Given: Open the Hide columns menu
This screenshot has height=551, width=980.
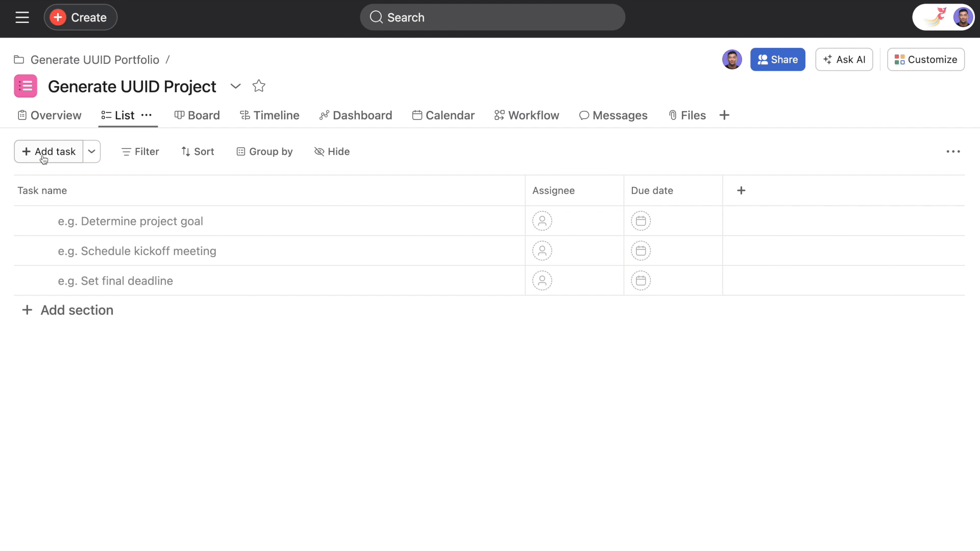Looking at the screenshot, I should [332, 152].
